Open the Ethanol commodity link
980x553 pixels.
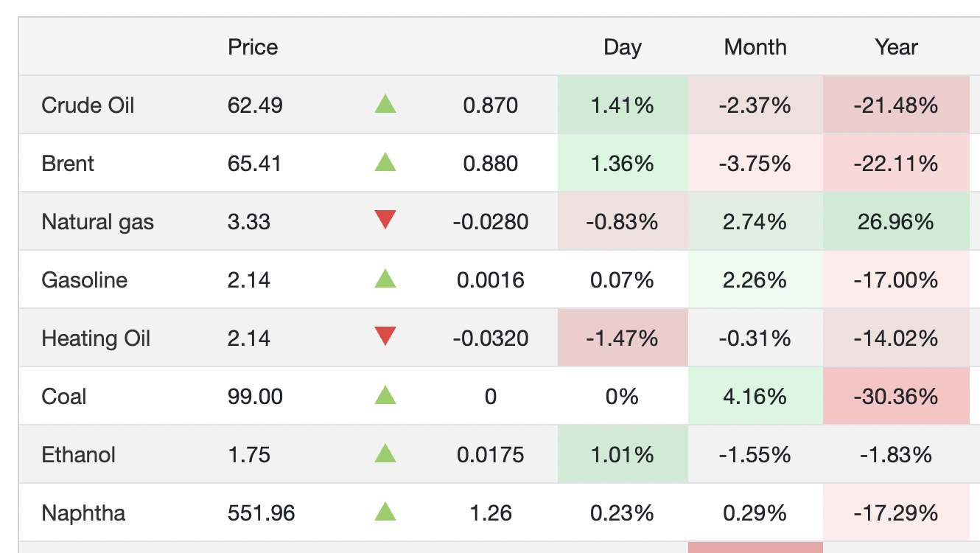[78, 455]
